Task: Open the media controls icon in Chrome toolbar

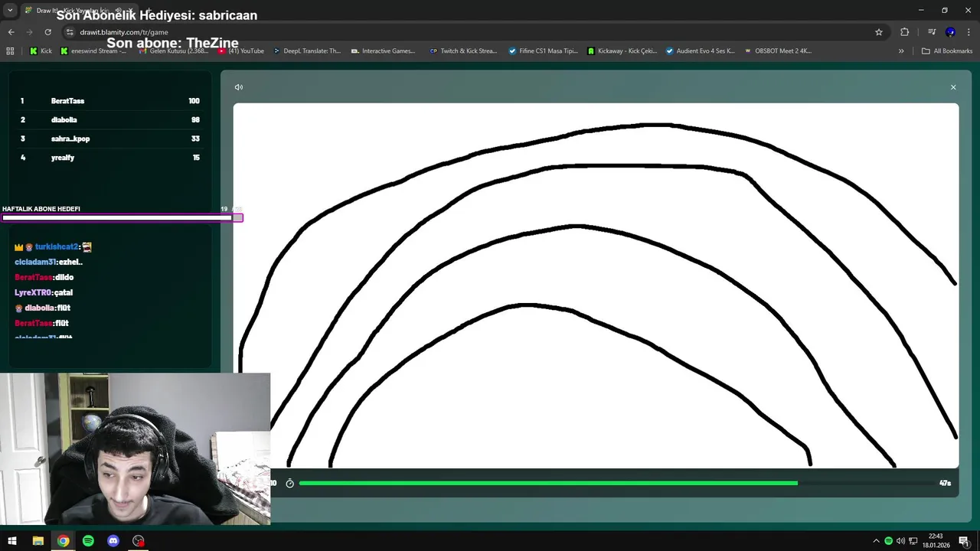Action: coord(932,32)
